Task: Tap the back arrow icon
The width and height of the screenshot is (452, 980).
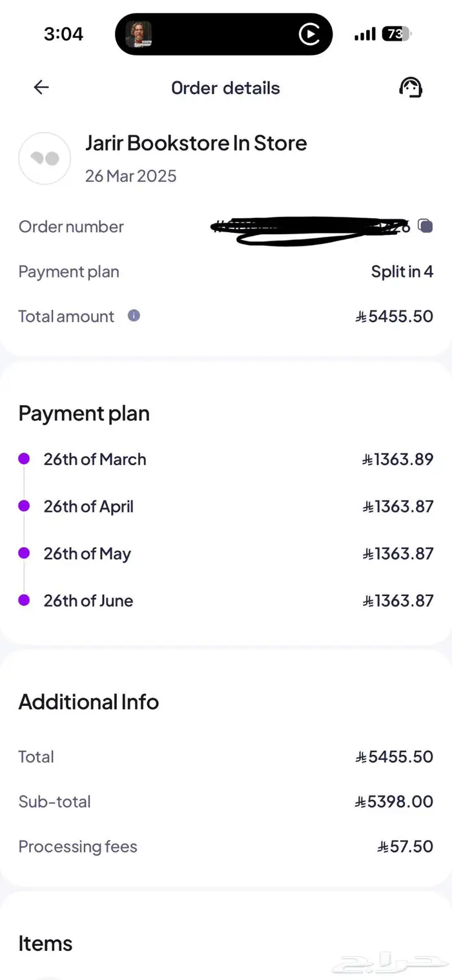Action: [41, 88]
